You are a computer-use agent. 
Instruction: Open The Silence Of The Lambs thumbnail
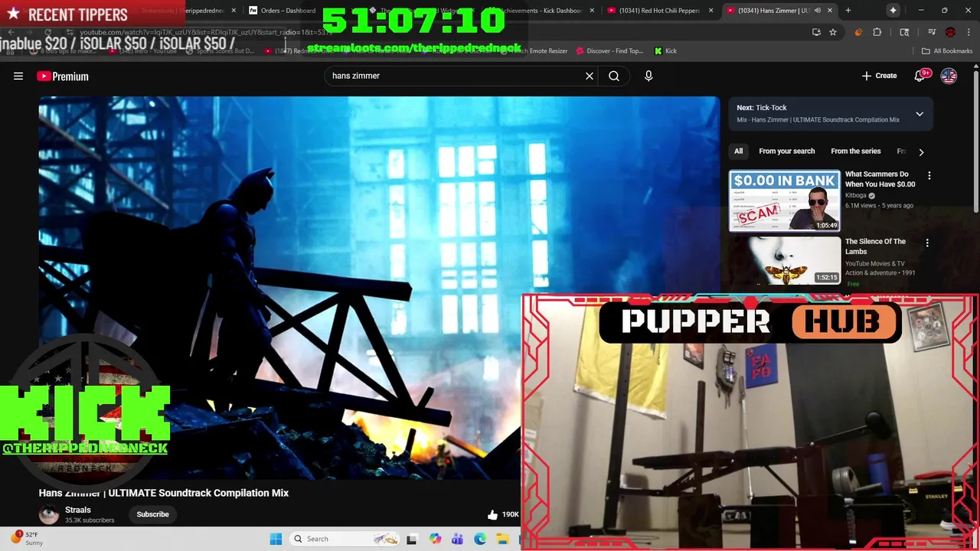coord(784,262)
